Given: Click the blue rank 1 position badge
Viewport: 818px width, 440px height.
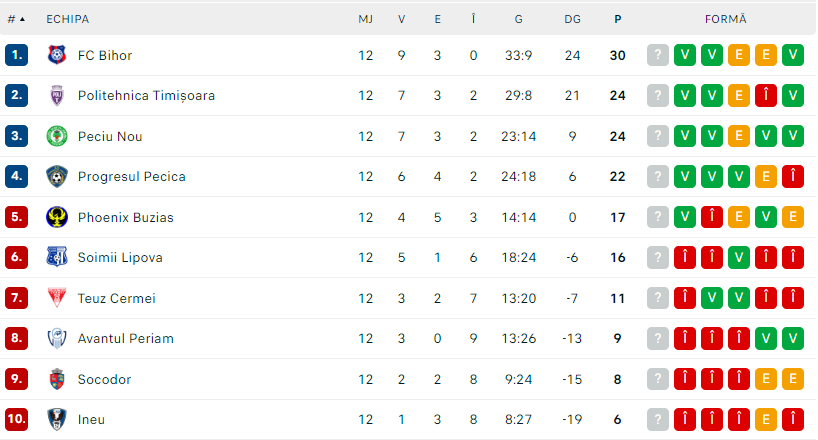Looking at the screenshot, I should pos(16,55).
